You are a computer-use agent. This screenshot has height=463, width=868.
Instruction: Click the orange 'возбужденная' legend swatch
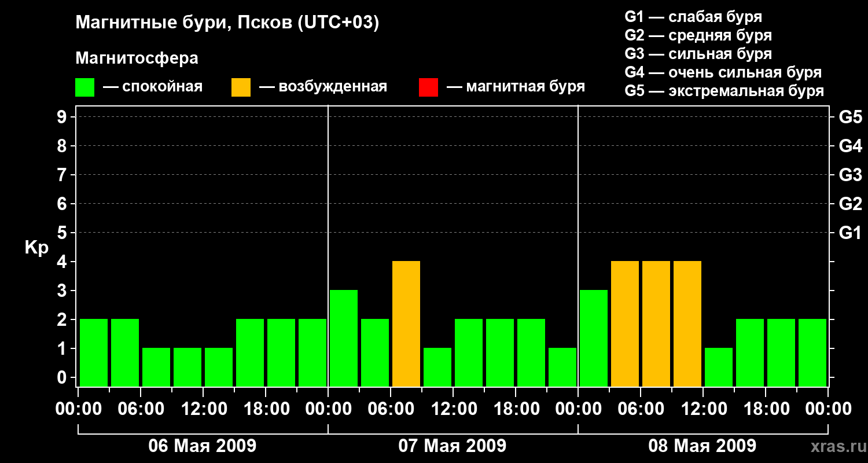pos(241,87)
